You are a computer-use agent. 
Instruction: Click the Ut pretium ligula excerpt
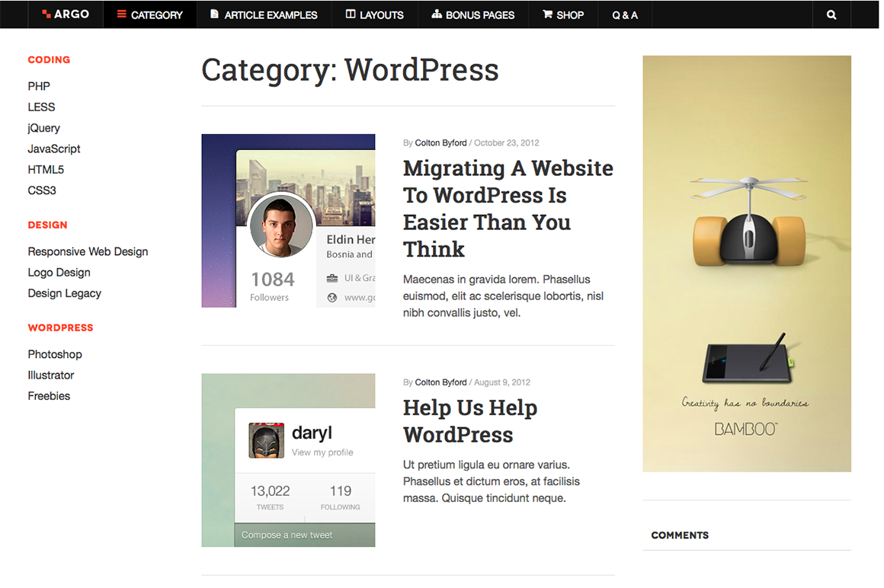click(491, 481)
